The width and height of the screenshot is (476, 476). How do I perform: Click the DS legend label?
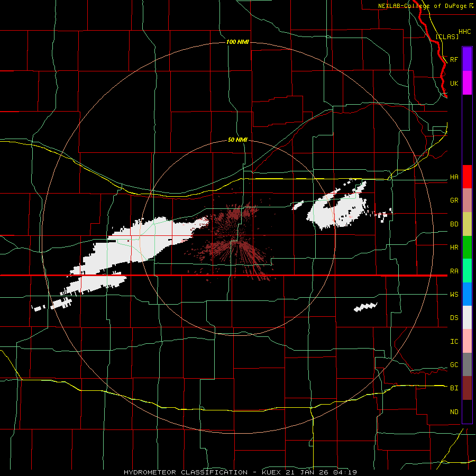pos(454,318)
